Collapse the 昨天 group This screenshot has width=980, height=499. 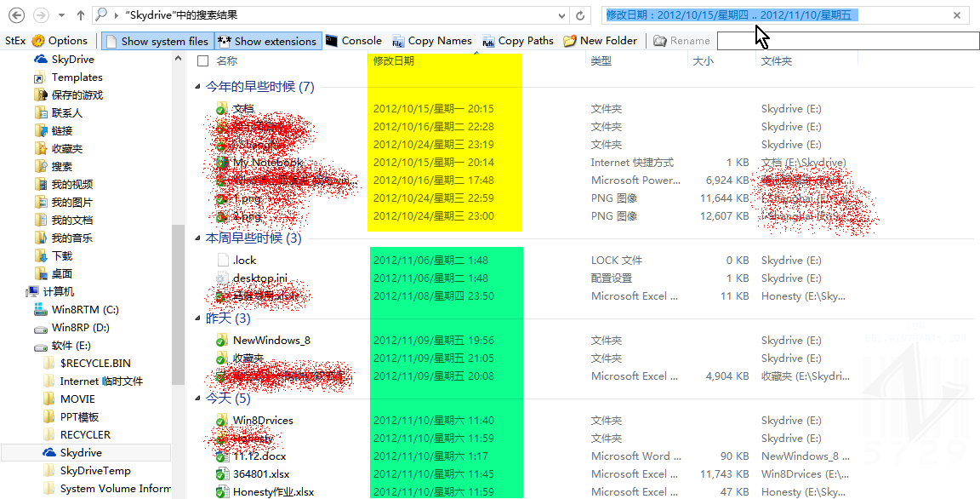coord(197,318)
